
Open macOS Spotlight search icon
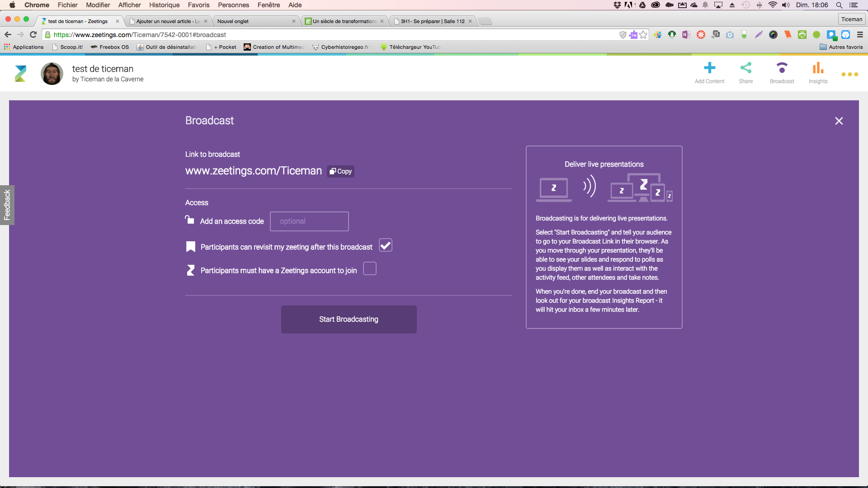coord(839,5)
